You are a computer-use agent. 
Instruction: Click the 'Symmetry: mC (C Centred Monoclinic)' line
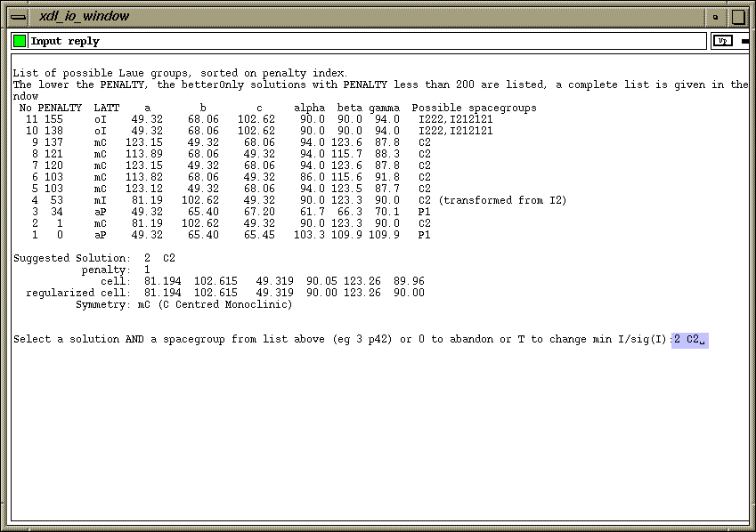pyautogui.click(x=183, y=304)
